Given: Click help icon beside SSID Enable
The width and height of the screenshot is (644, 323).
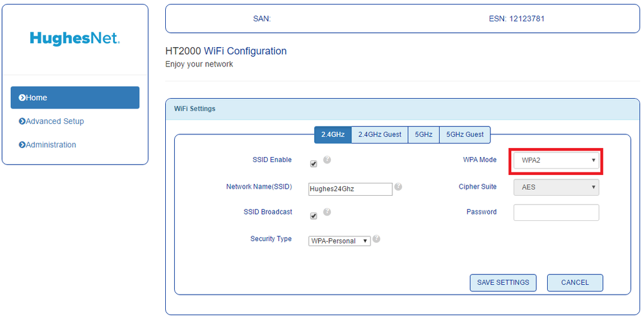Looking at the screenshot, I should [327, 160].
